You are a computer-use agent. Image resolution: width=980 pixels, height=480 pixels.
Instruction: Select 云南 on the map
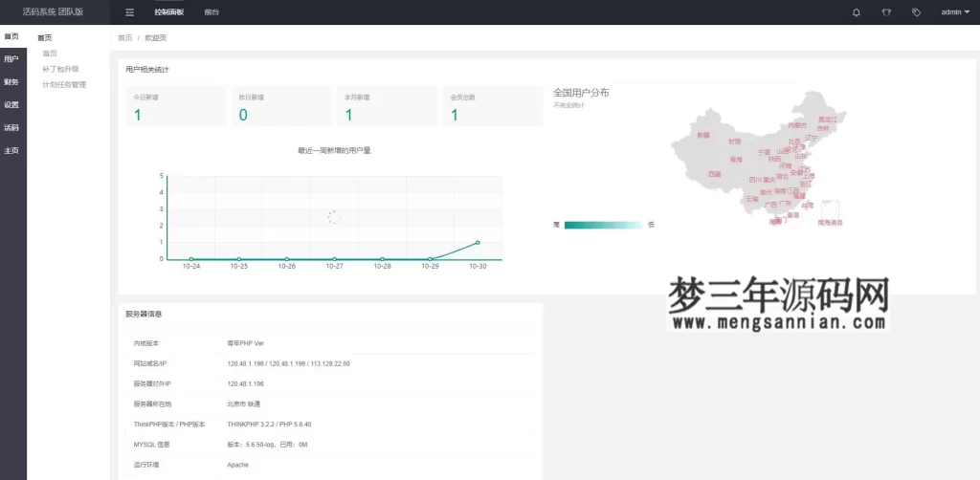click(752, 199)
